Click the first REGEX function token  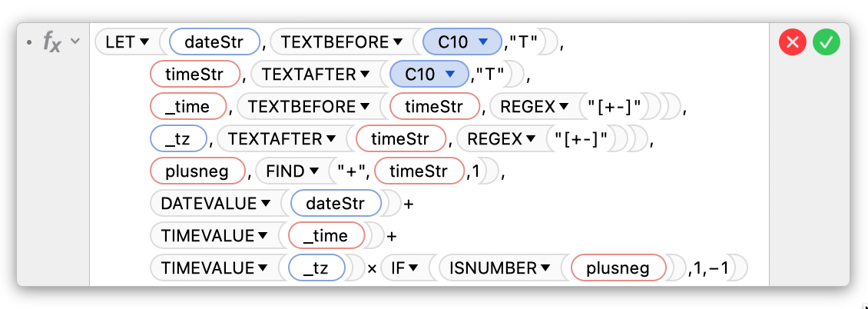tap(527, 107)
